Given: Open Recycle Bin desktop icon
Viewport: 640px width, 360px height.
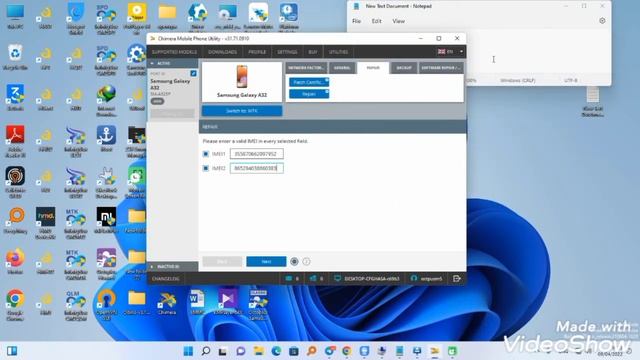Looking at the screenshot, I should coord(15,57).
